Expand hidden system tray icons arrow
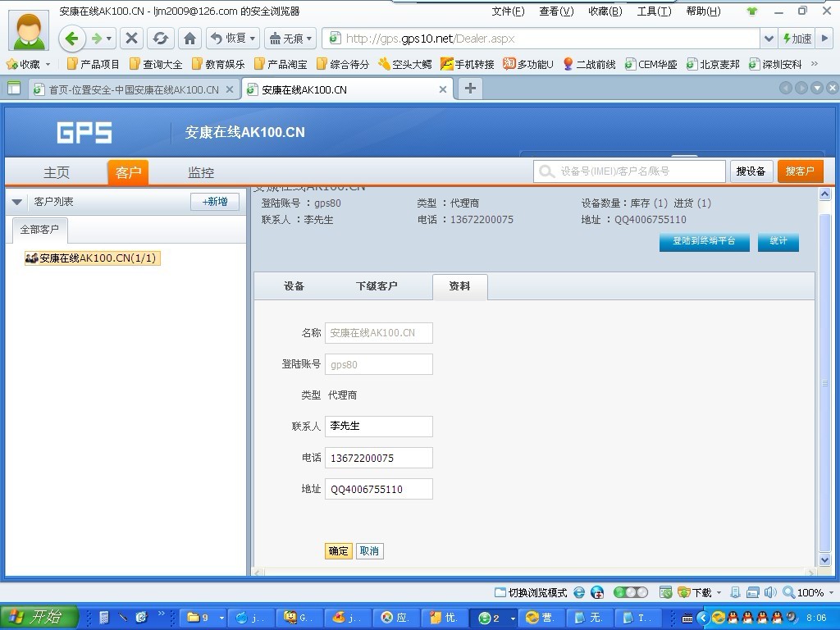 click(x=703, y=618)
